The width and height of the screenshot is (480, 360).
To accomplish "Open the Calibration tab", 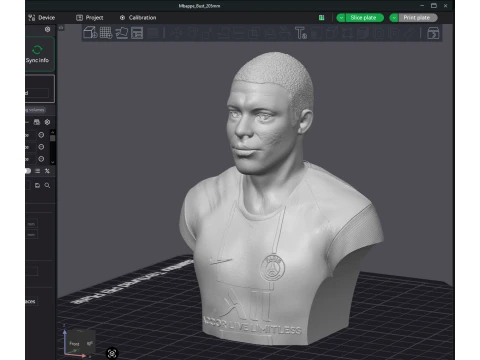I will 138,18.
